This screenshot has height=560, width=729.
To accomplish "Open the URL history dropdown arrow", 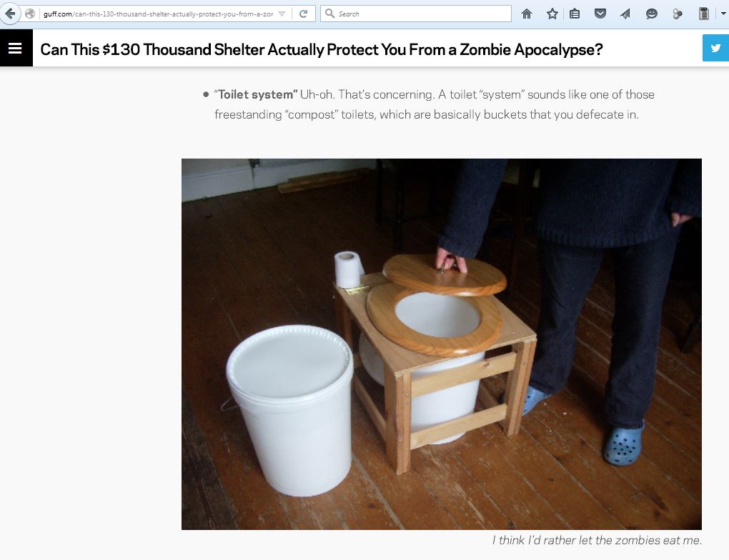I will (x=282, y=14).
